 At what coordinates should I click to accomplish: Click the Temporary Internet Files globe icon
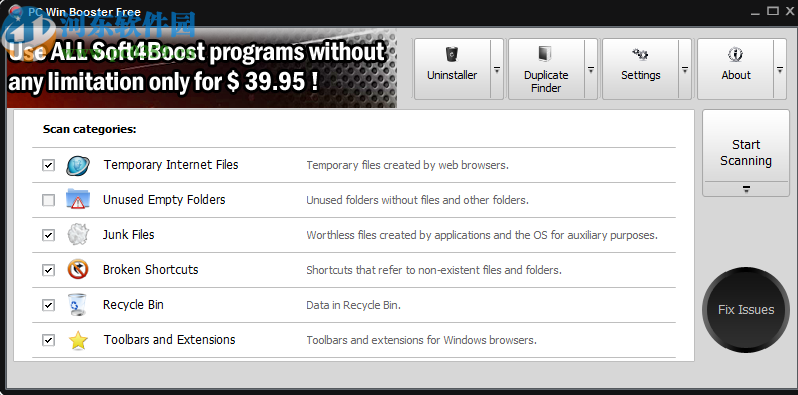coord(78,165)
